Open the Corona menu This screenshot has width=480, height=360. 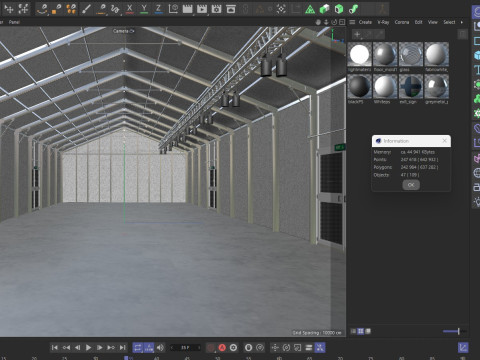(x=402, y=22)
